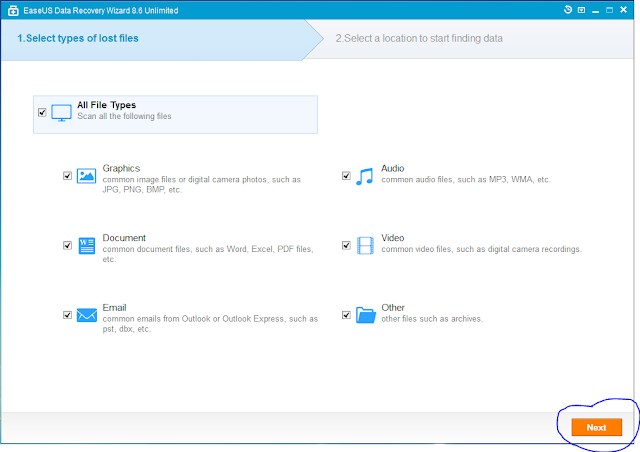The height and width of the screenshot is (452, 640).
Task: Click the 'common document files' description
Action: (x=208, y=254)
